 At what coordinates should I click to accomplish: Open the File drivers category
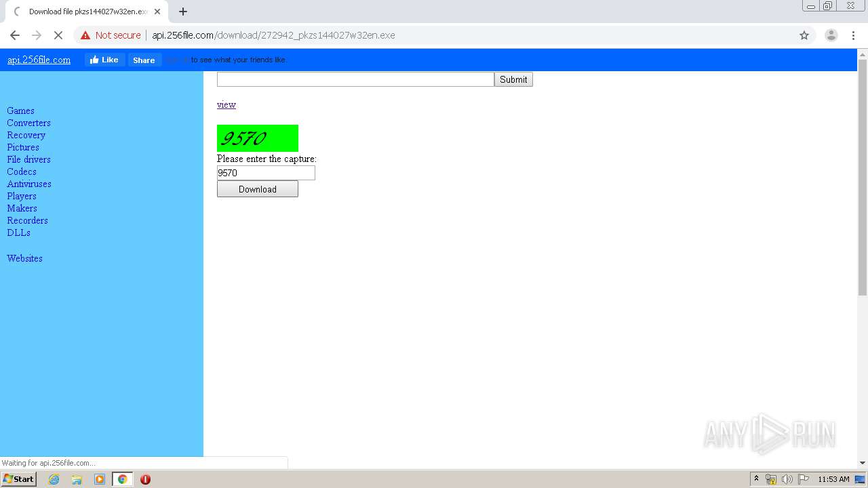28,159
